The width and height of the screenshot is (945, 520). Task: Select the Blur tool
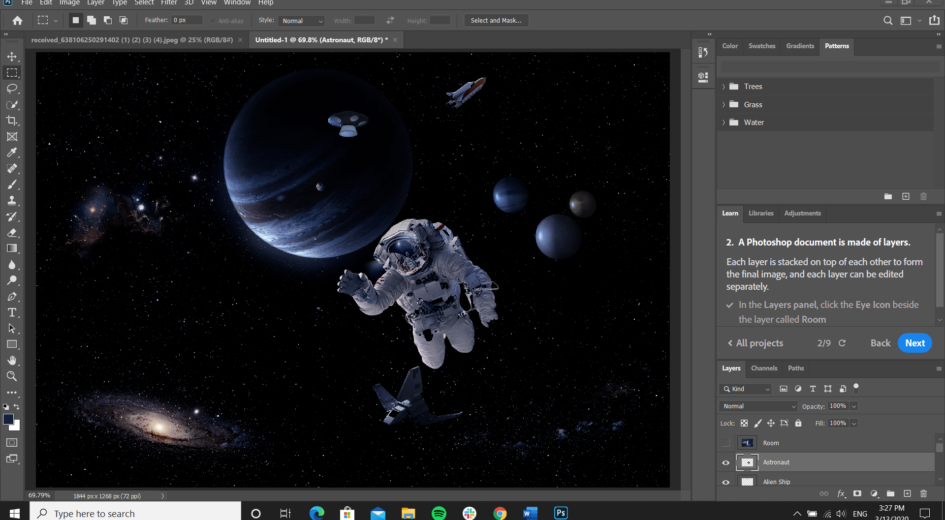(11, 265)
